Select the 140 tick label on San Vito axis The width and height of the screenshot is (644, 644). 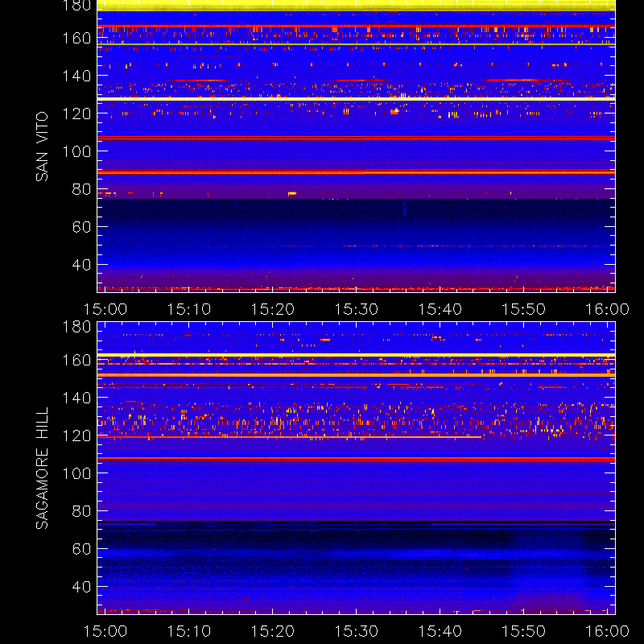[76, 76]
